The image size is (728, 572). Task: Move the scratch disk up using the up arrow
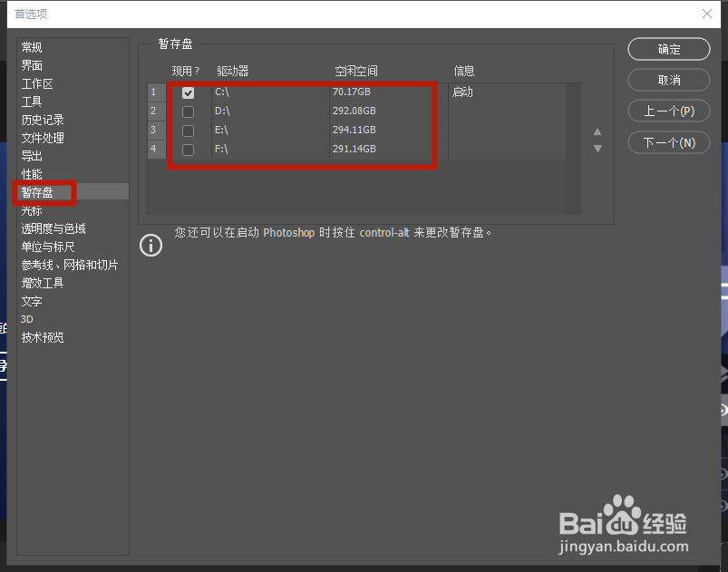[x=597, y=131]
